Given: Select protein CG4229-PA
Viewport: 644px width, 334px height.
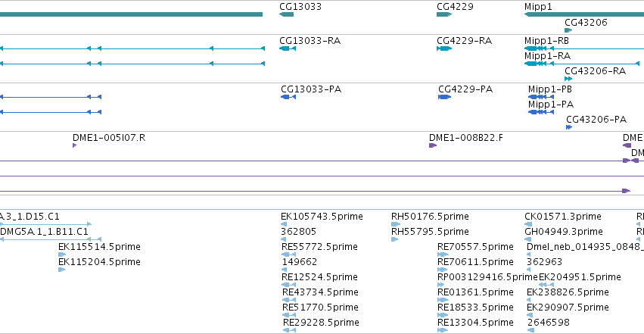Looking at the screenshot, I should pos(465,89).
